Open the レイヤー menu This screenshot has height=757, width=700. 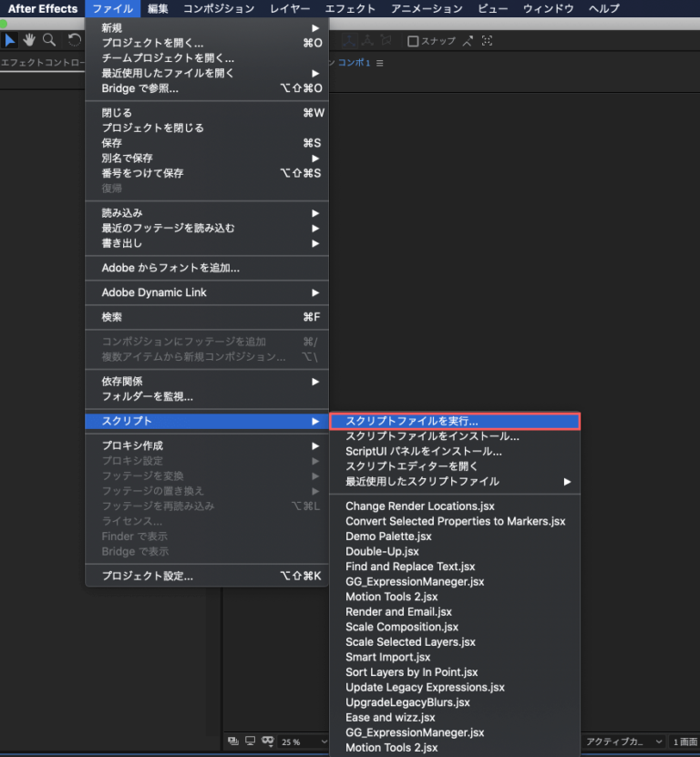click(x=290, y=9)
